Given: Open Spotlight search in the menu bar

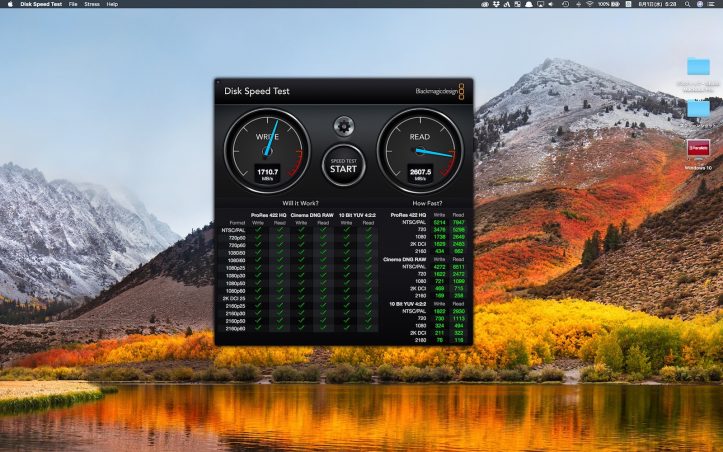Looking at the screenshot, I should click(687, 4).
